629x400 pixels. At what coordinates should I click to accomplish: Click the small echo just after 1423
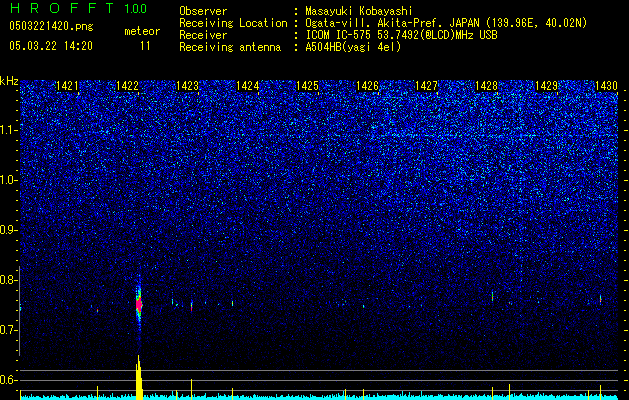click(192, 306)
